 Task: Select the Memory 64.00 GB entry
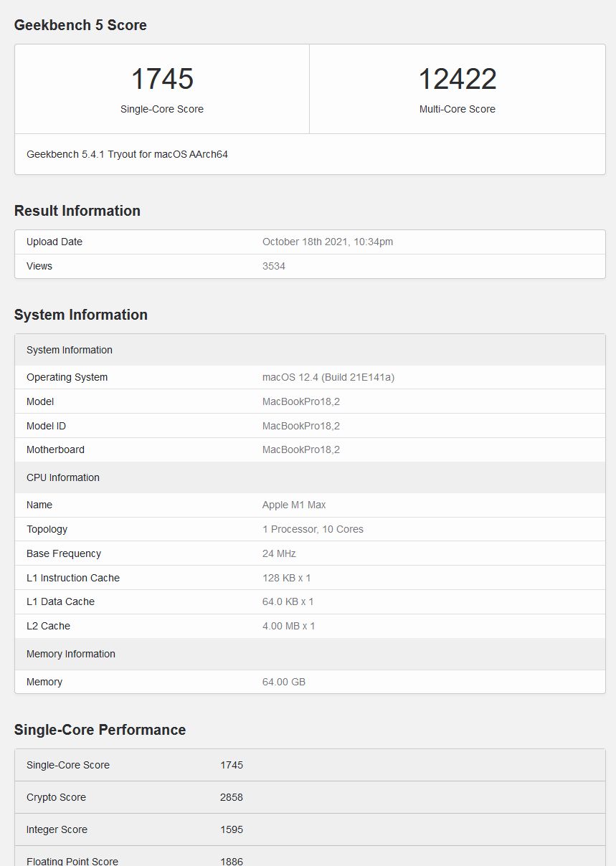click(x=284, y=682)
